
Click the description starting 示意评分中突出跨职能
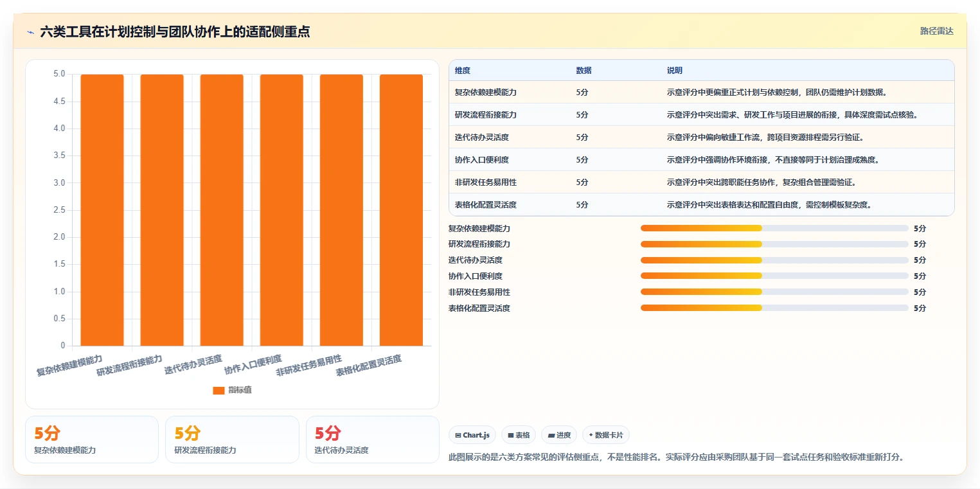click(762, 182)
